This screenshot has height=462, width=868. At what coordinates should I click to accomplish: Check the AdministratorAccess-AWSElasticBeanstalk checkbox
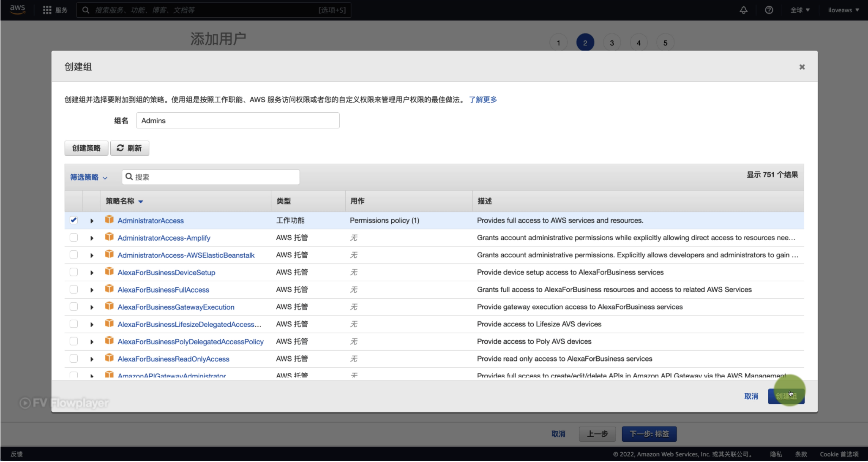pos(74,255)
